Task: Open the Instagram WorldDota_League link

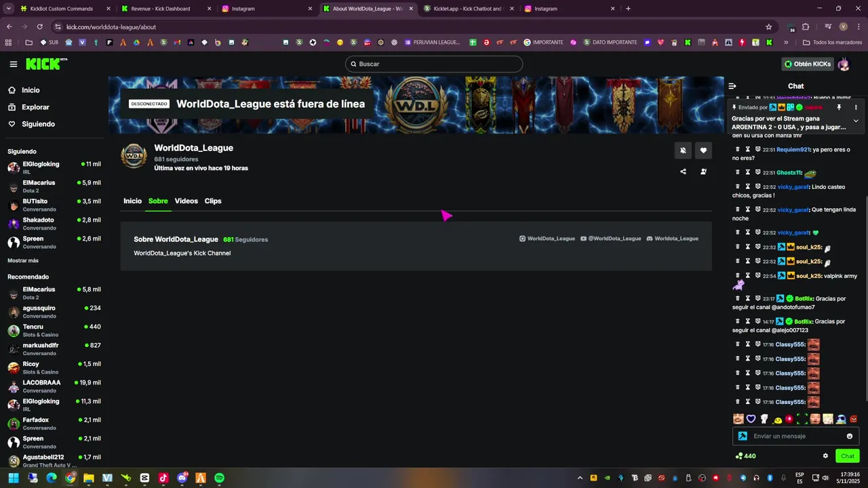Action: [x=547, y=239]
